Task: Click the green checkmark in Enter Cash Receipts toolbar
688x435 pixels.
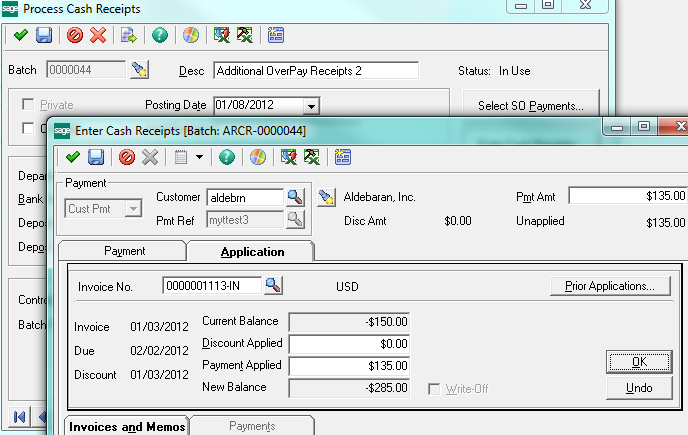Action: click(72, 157)
